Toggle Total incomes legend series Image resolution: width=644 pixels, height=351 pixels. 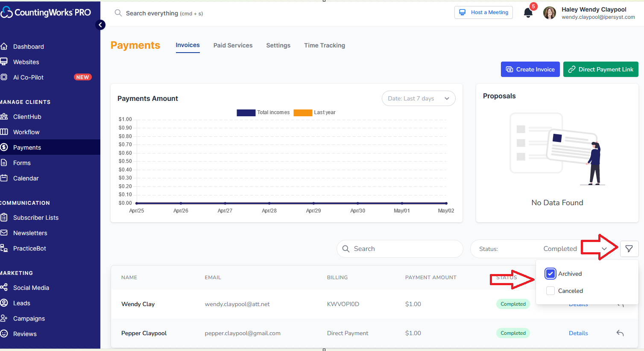click(263, 112)
